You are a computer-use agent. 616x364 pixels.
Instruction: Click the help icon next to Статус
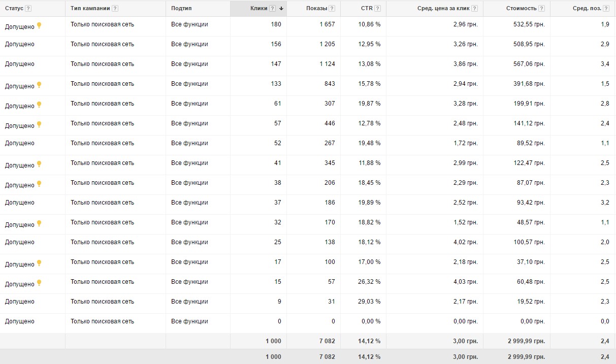point(28,9)
